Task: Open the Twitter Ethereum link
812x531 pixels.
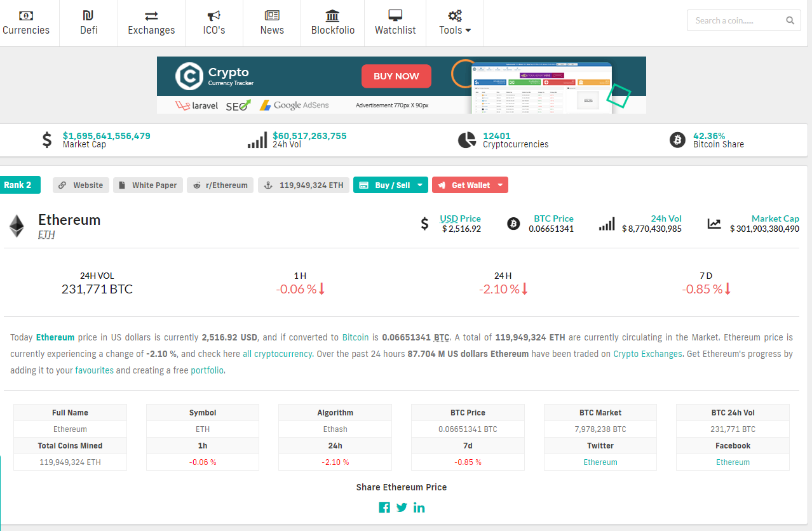Action: click(600, 462)
